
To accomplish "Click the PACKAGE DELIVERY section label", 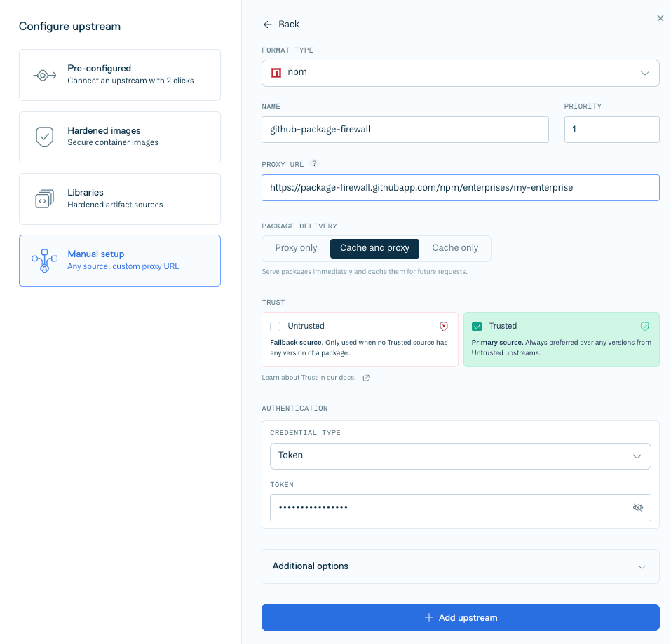I will pyautogui.click(x=299, y=226).
